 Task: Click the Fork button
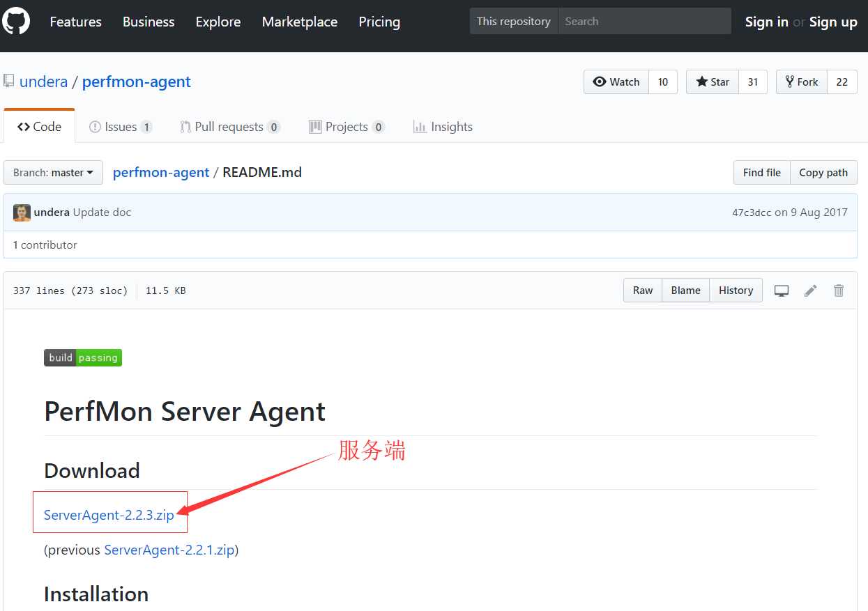(802, 82)
